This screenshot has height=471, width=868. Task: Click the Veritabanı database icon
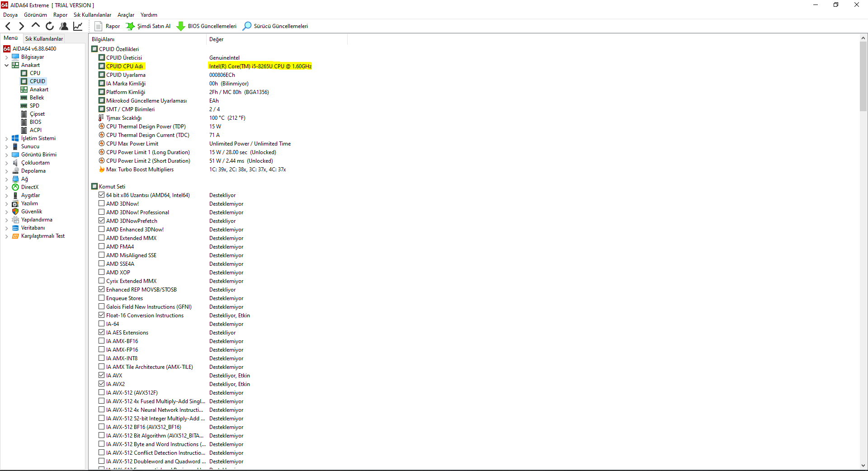tap(15, 228)
